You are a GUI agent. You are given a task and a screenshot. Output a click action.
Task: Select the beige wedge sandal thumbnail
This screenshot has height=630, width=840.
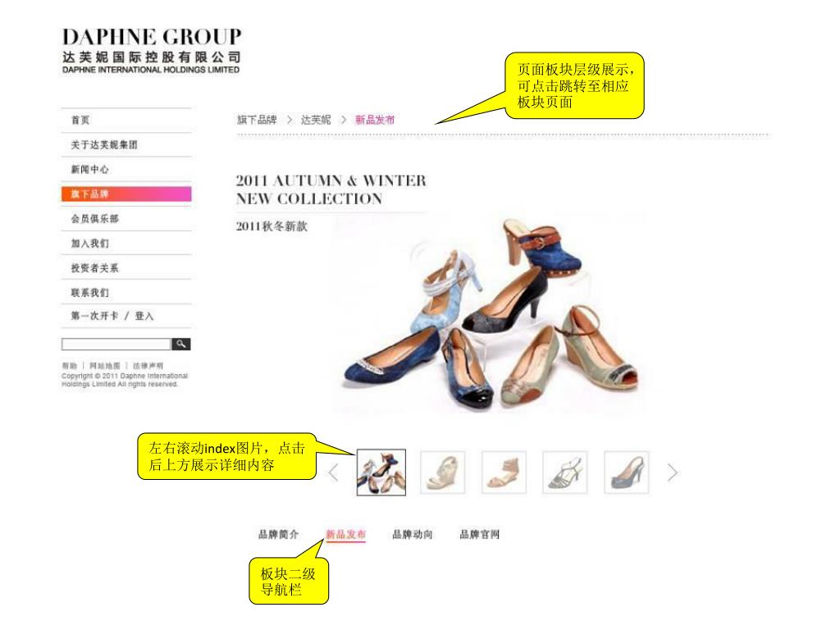tap(442, 472)
